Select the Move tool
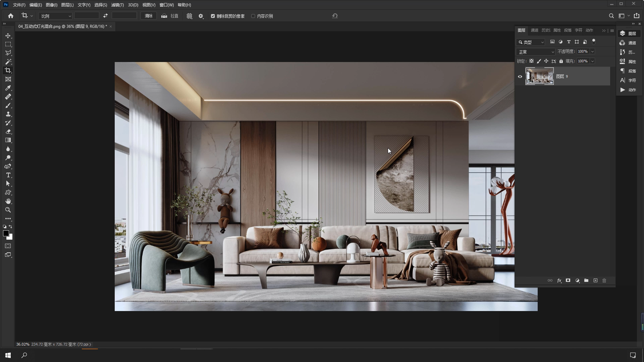 pyautogui.click(x=8, y=36)
